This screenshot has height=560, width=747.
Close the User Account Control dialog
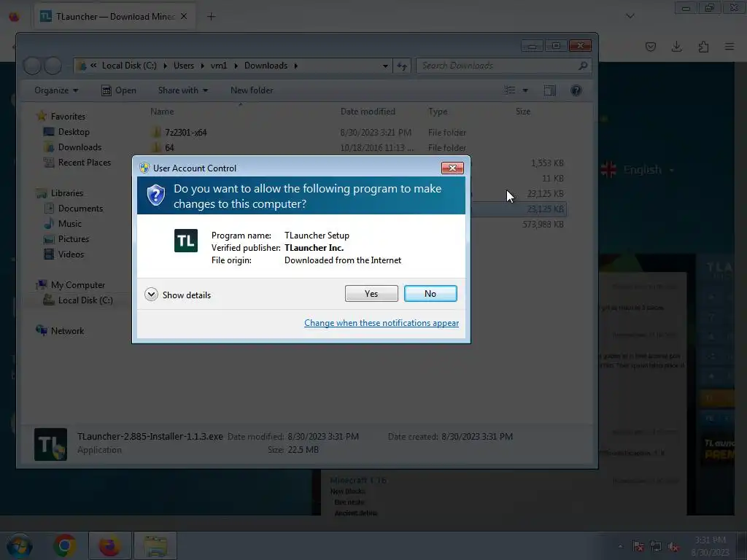[x=452, y=168]
